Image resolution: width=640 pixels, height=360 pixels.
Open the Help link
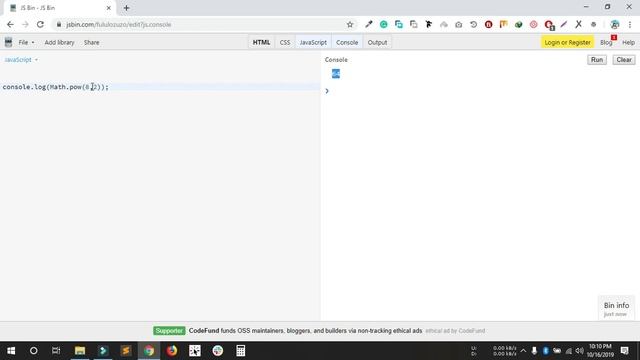pyautogui.click(x=629, y=42)
